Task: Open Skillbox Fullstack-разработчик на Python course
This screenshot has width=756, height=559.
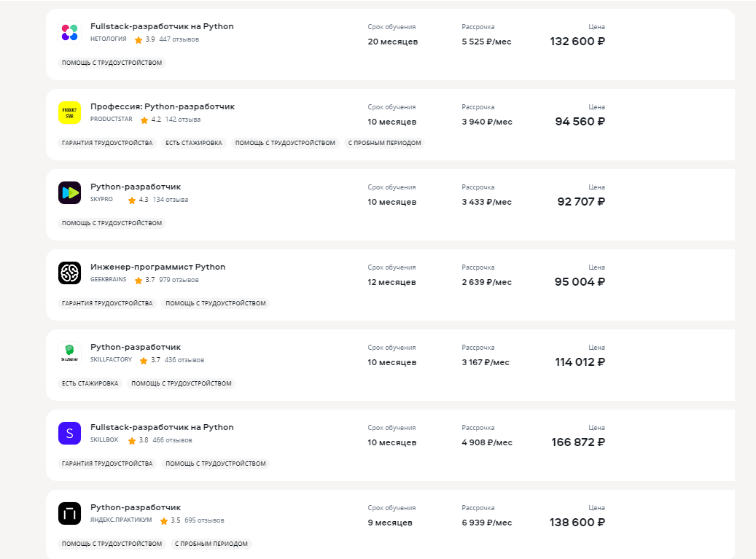Action: click(162, 427)
